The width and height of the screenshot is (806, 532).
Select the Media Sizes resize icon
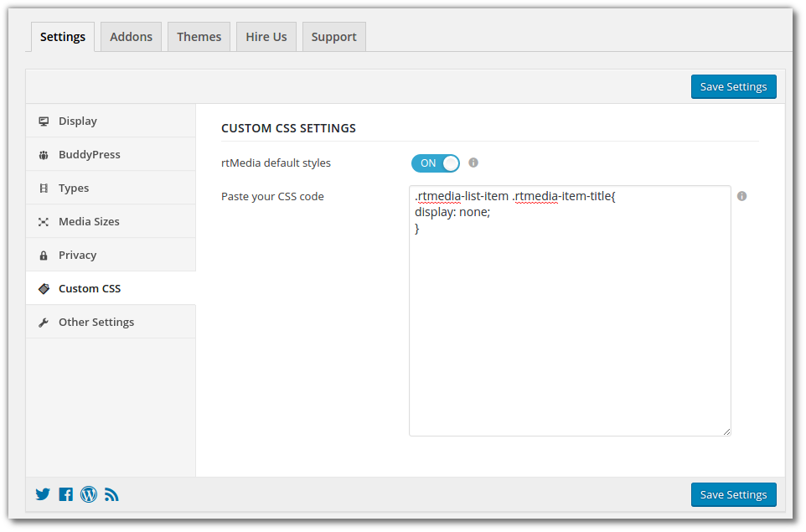43,221
